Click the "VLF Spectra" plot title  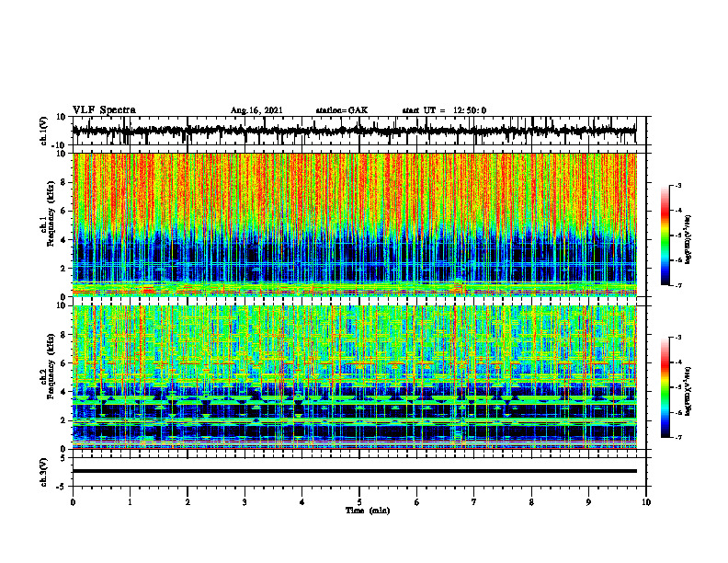click(x=104, y=110)
